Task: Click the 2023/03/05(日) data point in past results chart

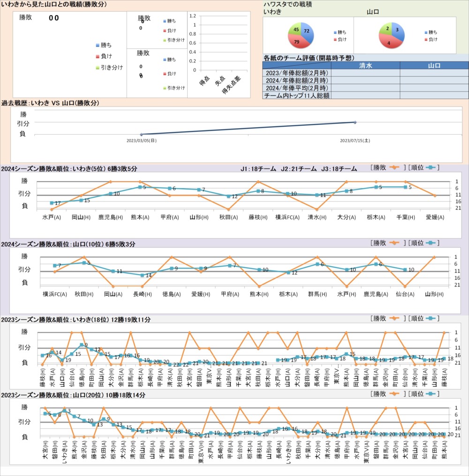Action: click(x=141, y=134)
